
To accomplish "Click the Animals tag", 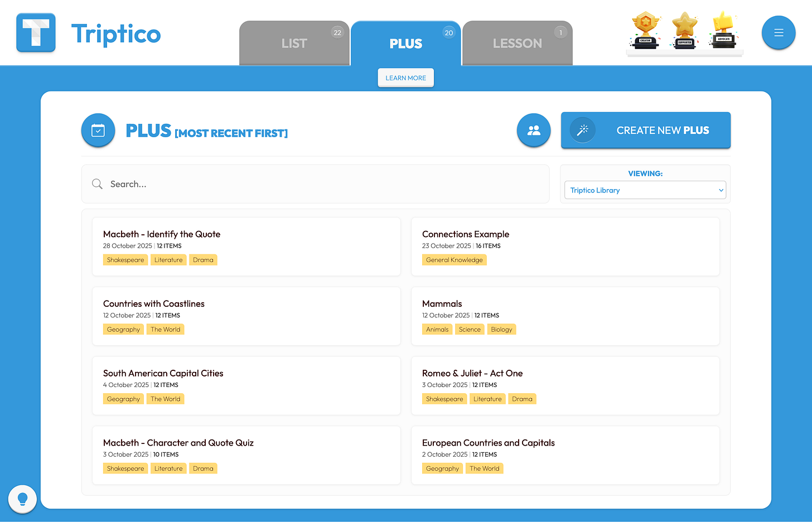I will [437, 330].
